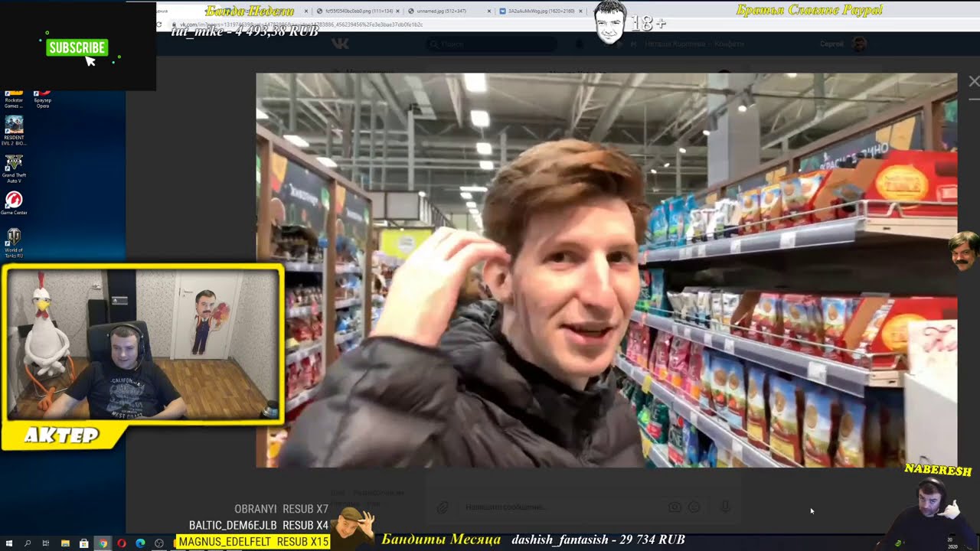Click the playing video in the viewer
The height and width of the screenshot is (551, 980).
tap(606, 270)
